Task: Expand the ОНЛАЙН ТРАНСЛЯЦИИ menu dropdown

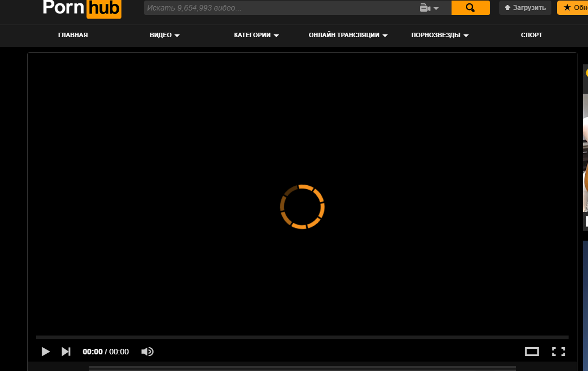Action: tap(348, 35)
